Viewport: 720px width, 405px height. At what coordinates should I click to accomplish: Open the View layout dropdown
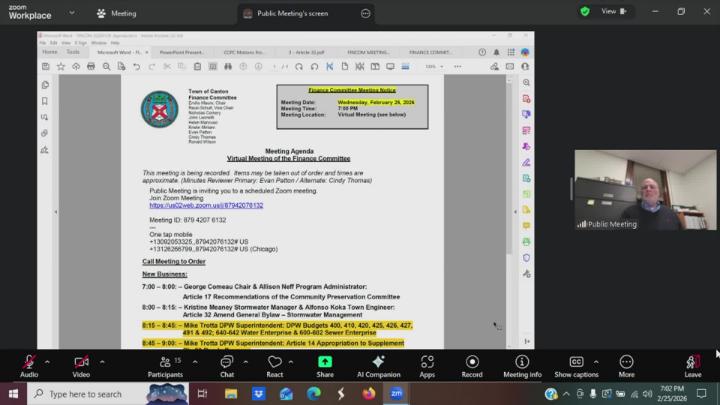(x=615, y=12)
